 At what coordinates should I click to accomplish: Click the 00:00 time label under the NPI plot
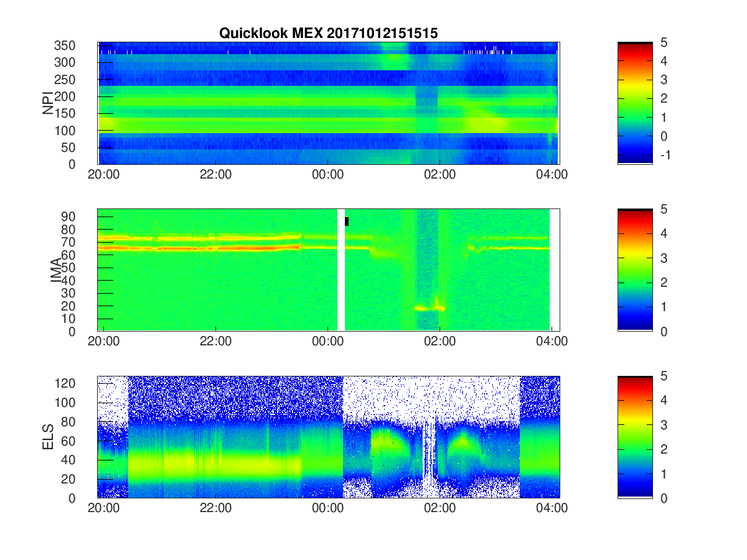tap(327, 175)
